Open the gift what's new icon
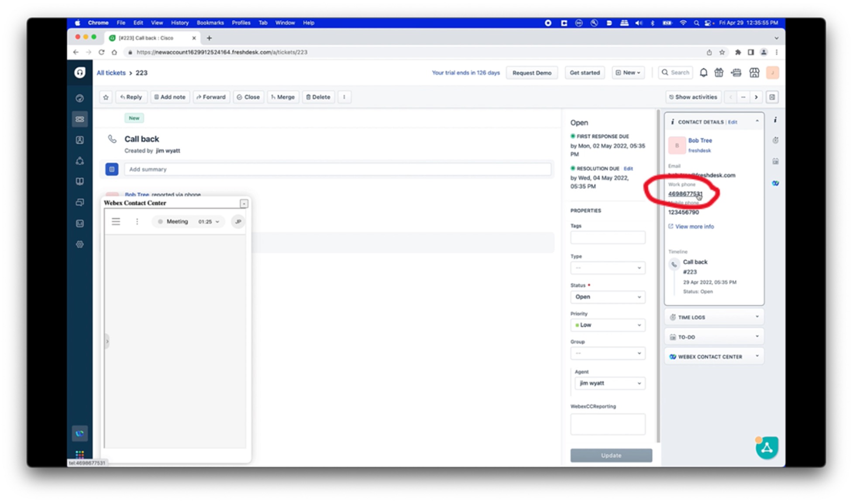Viewport: 853px width, 504px height. coord(719,73)
